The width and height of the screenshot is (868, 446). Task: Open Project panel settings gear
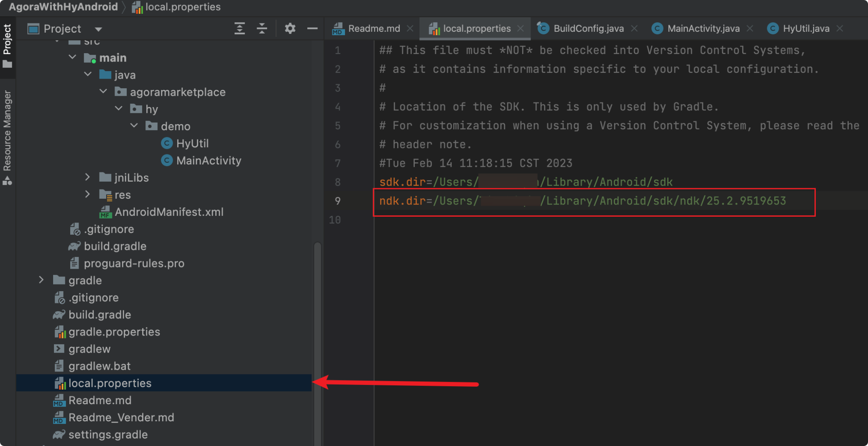tap(290, 28)
